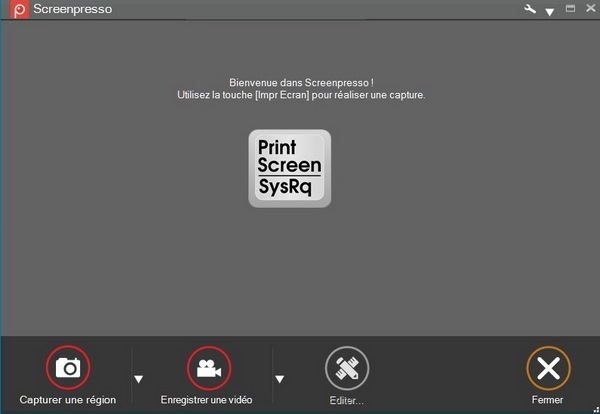Viewport: 600px width, 414px height.
Task: Close the window with the title bar X
Action: [591, 8]
